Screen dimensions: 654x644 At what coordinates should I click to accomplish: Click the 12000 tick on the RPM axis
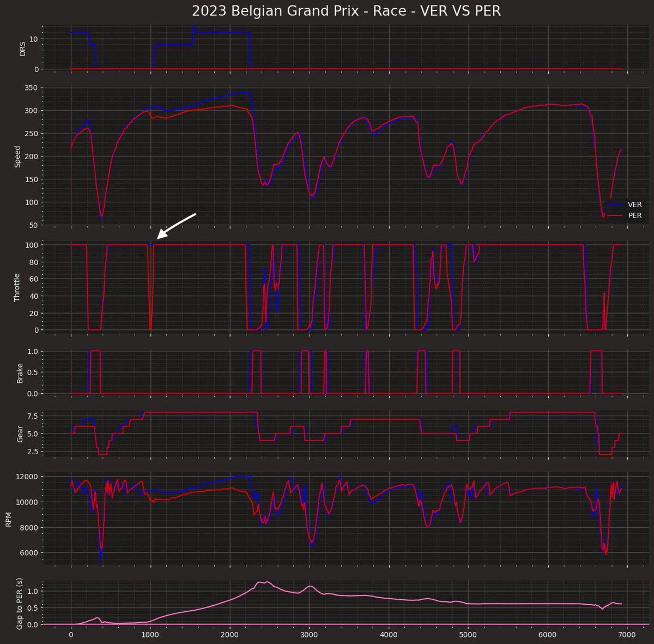[x=26, y=477]
